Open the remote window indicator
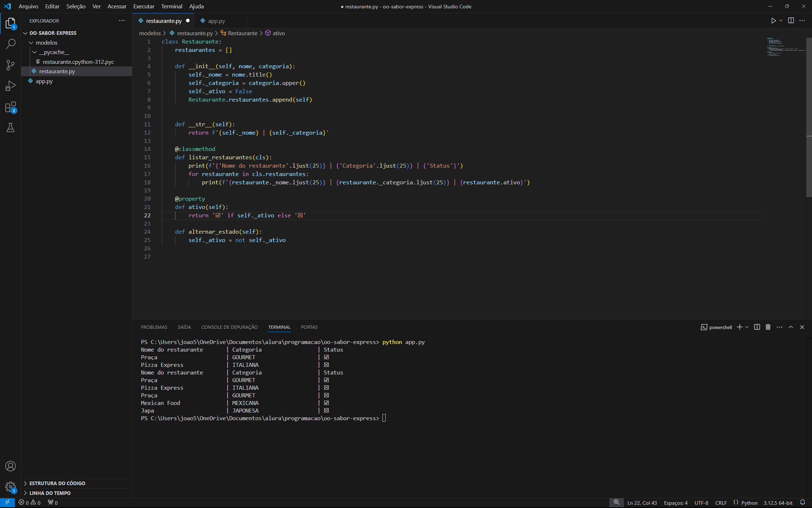Viewport: 812px width, 508px height. click(x=7, y=503)
